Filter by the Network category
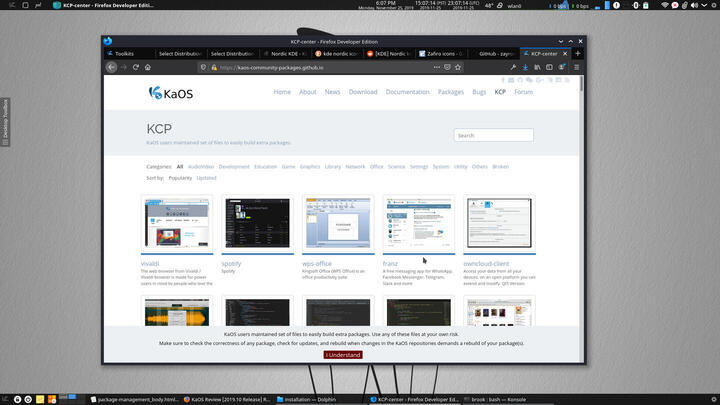720x405 pixels. [355, 167]
